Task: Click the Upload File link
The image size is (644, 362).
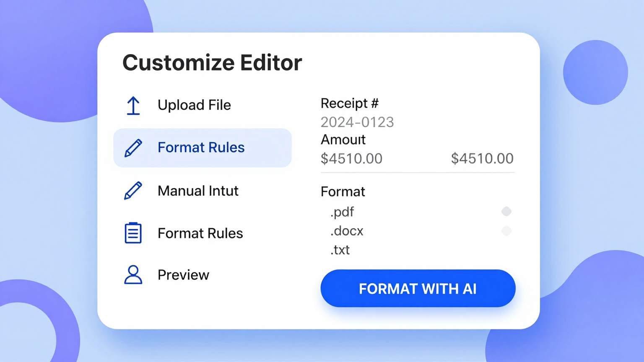Action: coord(194,105)
